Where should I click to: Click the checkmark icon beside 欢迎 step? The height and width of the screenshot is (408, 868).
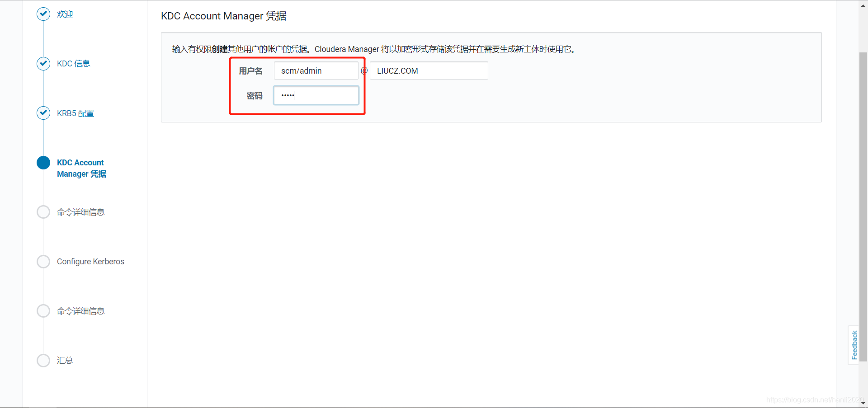tap(43, 14)
